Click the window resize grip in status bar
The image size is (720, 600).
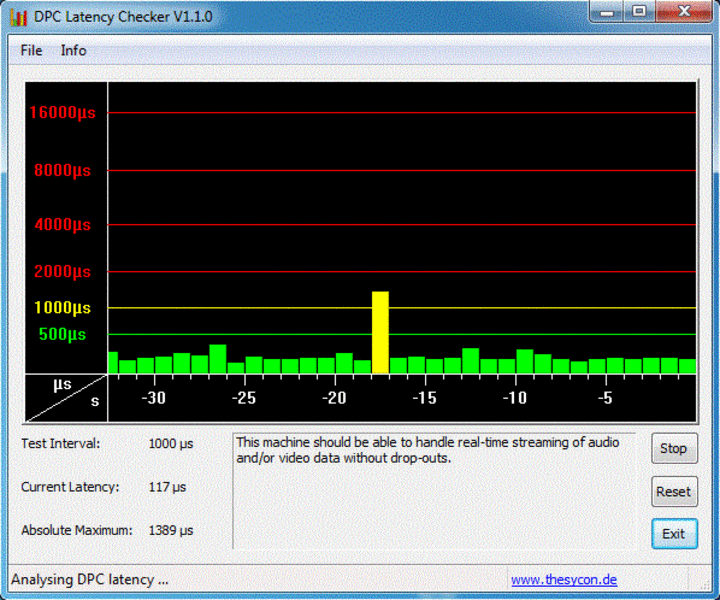(x=704, y=584)
